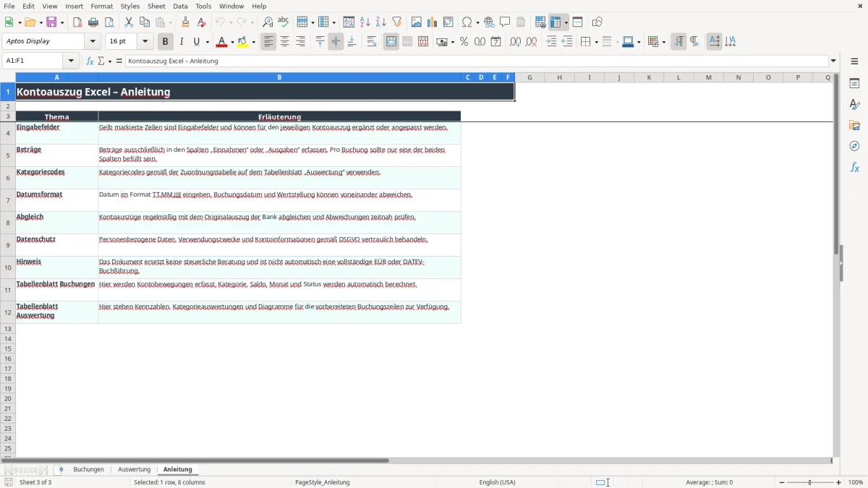This screenshot has width=868, height=488.
Task: Open the Data menu
Action: coord(180,6)
